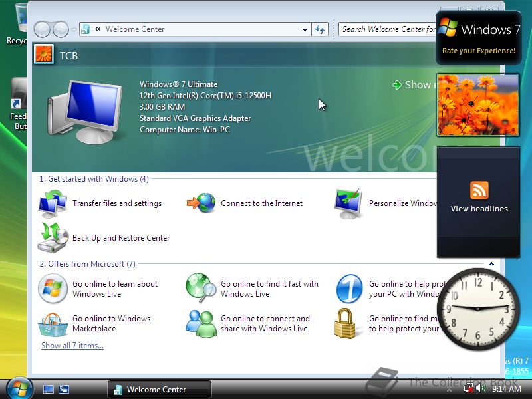
Task: Click Go online to find it fast text
Action: point(269,289)
